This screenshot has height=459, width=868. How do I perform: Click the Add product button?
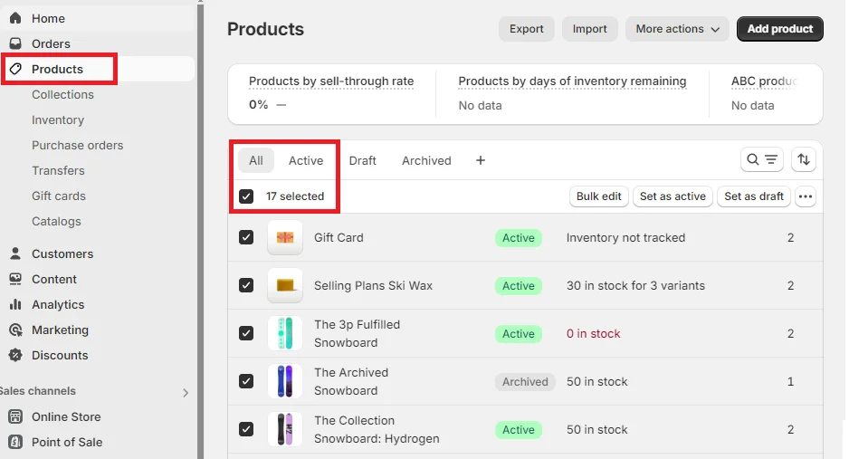(x=780, y=29)
